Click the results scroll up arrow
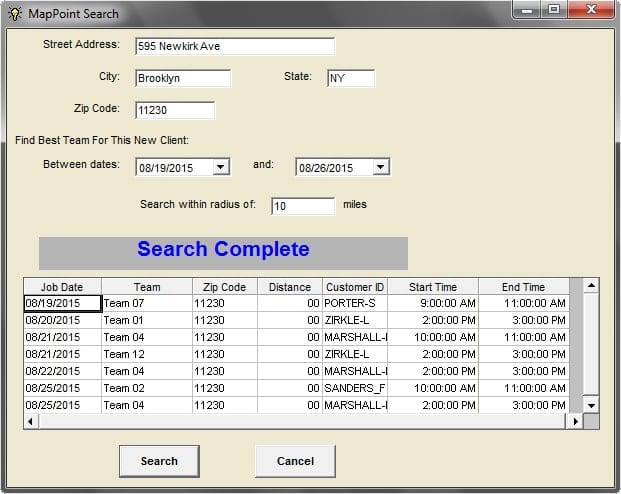621x494 pixels. (591, 286)
